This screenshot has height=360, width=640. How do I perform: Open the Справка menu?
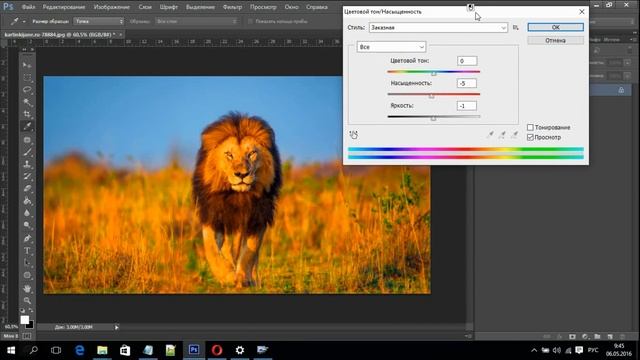point(317,7)
